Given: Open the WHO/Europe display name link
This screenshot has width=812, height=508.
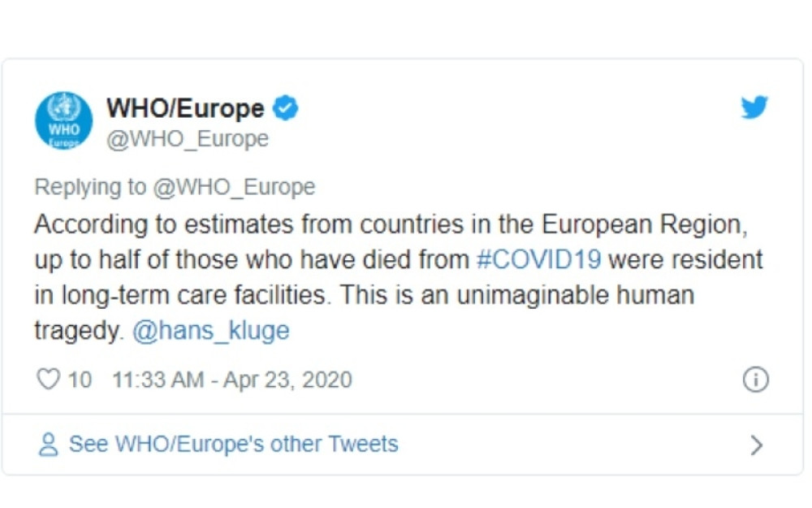Looking at the screenshot, I should 185,108.
